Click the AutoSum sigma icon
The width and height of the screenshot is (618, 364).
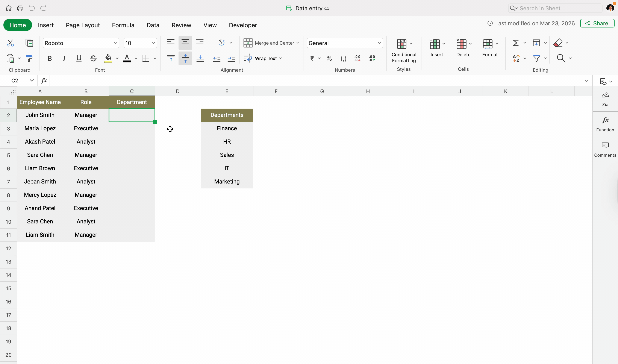(x=515, y=43)
